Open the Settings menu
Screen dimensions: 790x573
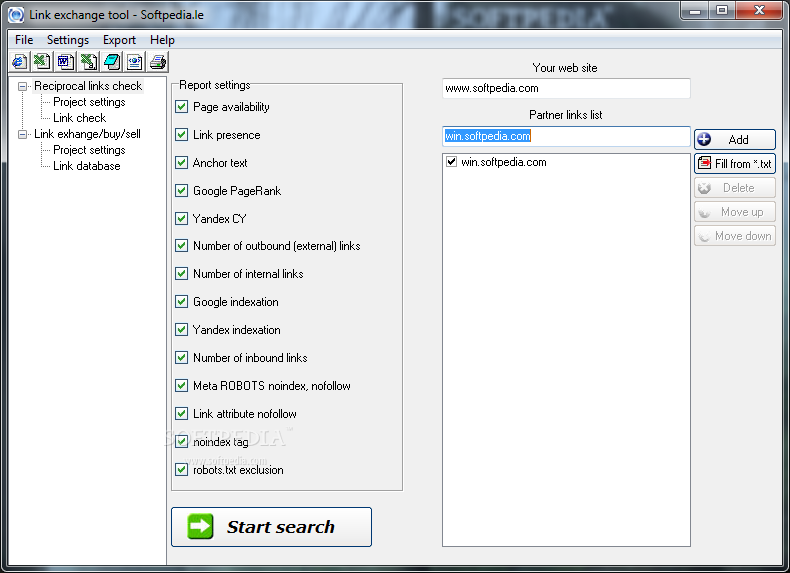(68, 40)
